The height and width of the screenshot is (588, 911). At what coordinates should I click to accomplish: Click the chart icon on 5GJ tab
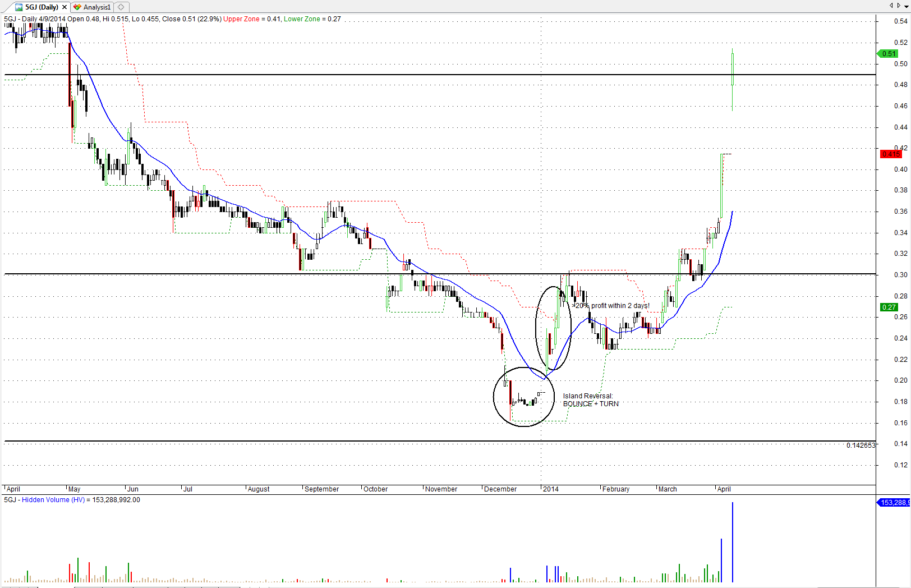click(19, 7)
